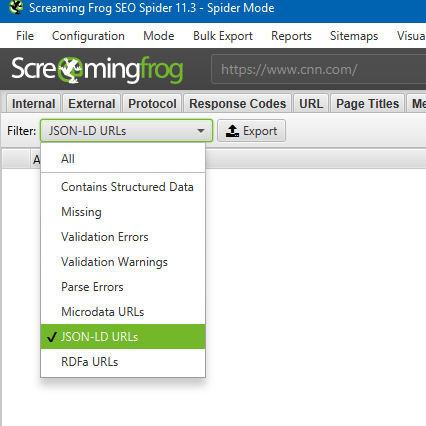Image resolution: width=426 pixels, height=426 pixels.
Task: Open the Bulk Export menu
Action: point(223,36)
